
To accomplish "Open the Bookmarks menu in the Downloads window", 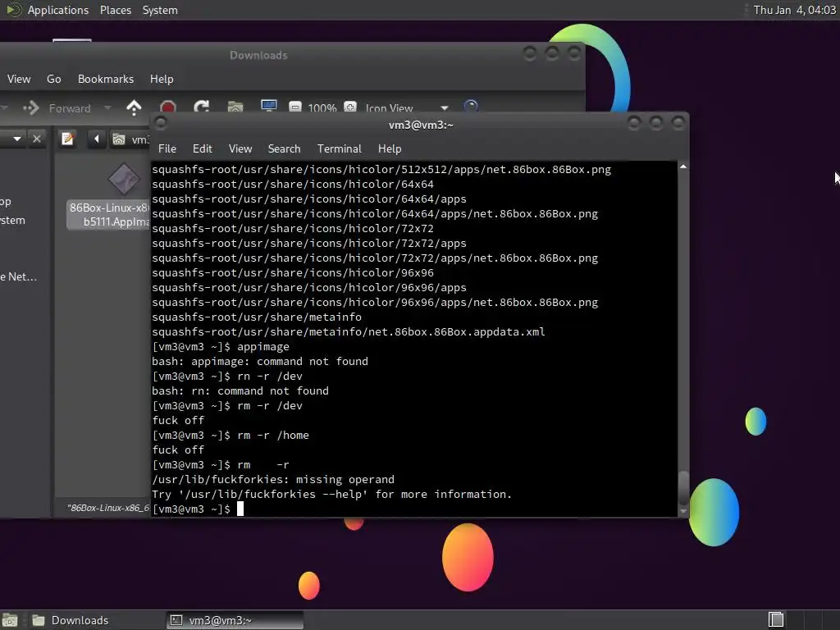I will [106, 80].
